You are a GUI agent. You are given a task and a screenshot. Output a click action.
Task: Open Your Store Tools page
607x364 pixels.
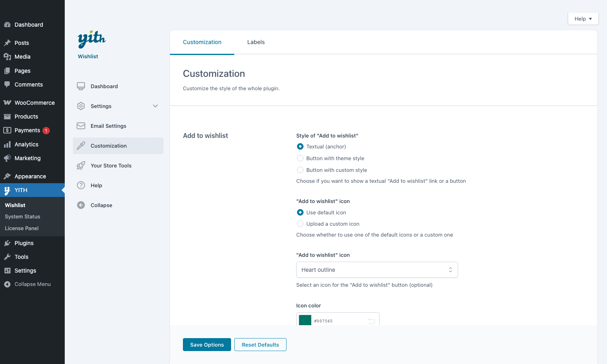pos(118,165)
